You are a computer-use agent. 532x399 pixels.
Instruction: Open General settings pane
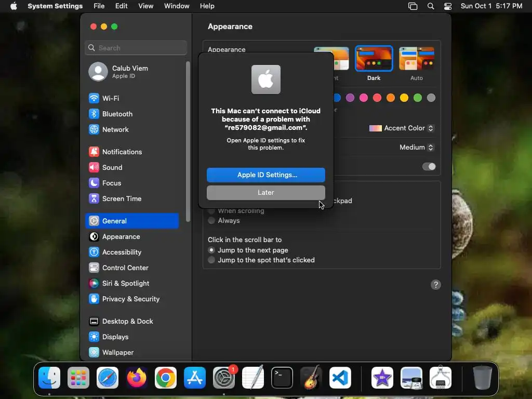pyautogui.click(x=131, y=221)
